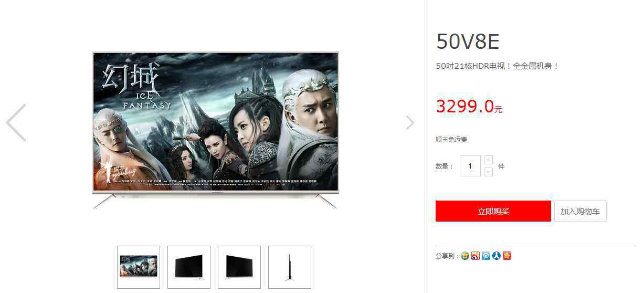Image resolution: width=644 pixels, height=293 pixels.
Task: Select the side-profile TV thumbnail
Action: 290,267
